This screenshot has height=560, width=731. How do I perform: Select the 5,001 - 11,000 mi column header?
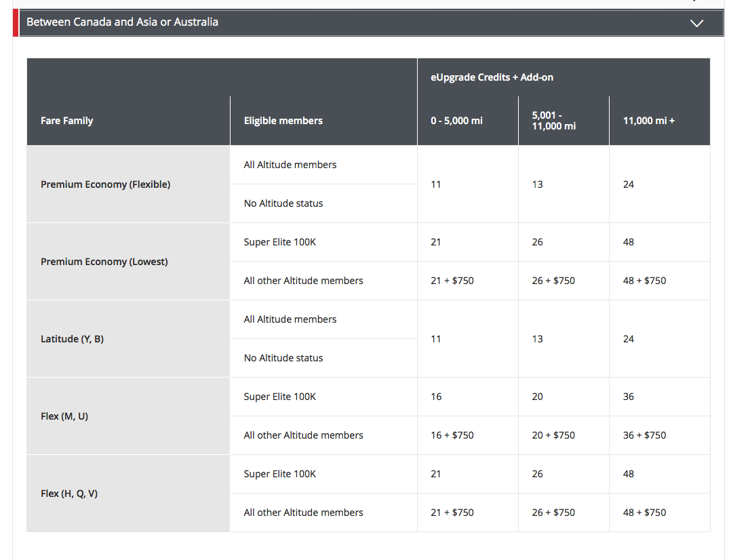tap(554, 121)
